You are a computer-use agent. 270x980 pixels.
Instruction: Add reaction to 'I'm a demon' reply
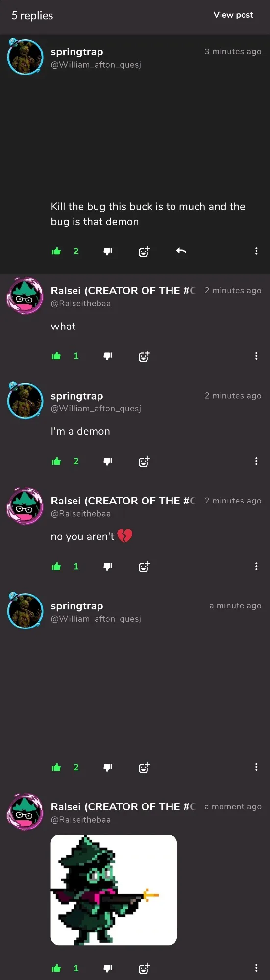pos(144,461)
